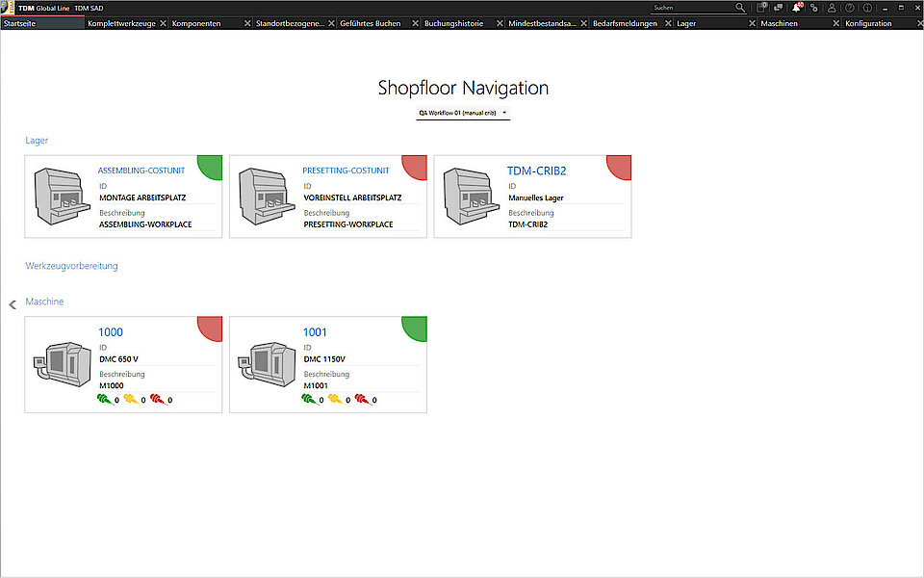Screen dimensions: 924x578
Task: Click the red tool icon on machine 1001
Action: tap(361, 399)
